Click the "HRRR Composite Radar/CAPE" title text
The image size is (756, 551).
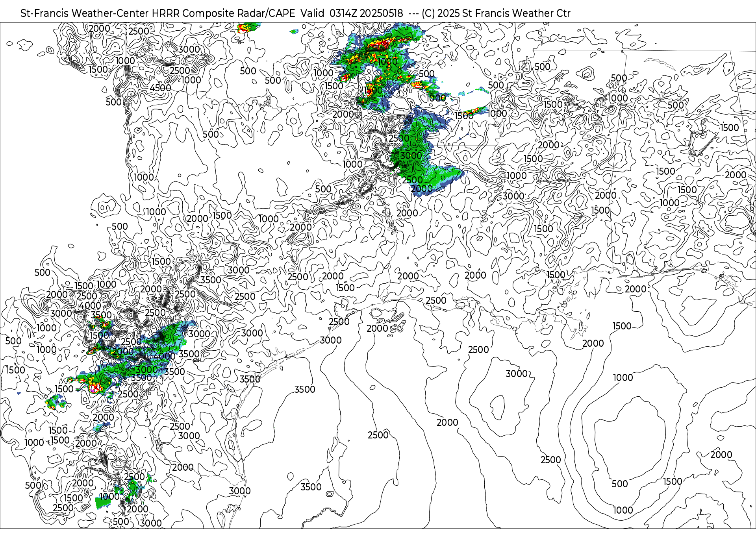click(223, 13)
